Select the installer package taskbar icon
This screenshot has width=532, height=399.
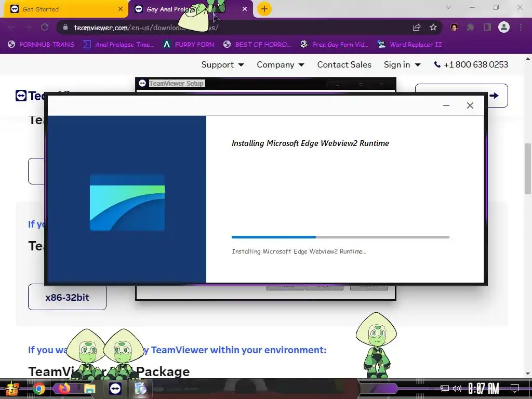pyautogui.click(x=140, y=389)
